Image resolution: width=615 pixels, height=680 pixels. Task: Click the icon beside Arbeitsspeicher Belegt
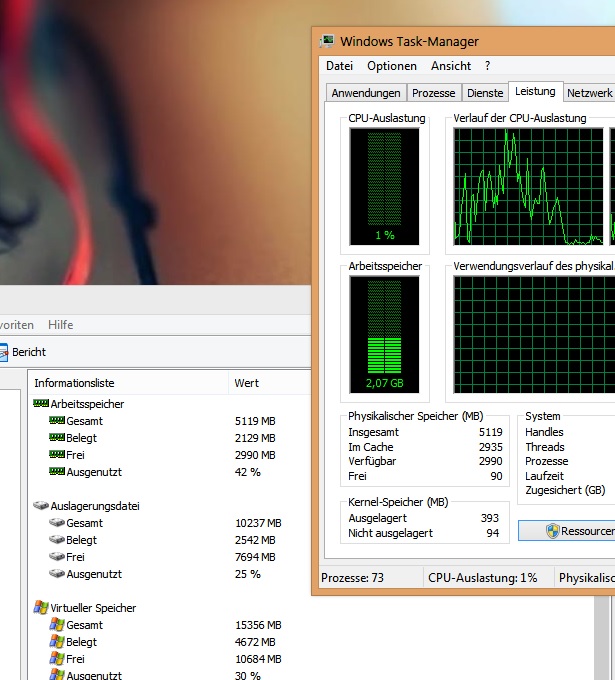coord(57,438)
